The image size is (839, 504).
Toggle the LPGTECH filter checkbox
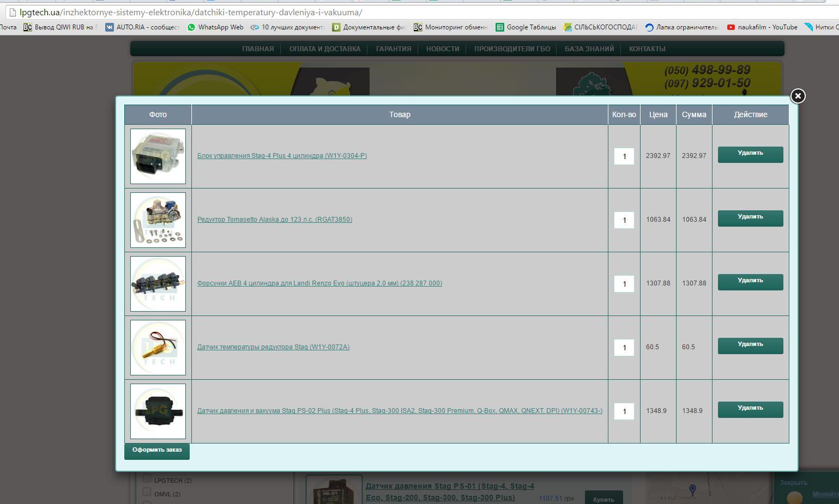point(147,478)
